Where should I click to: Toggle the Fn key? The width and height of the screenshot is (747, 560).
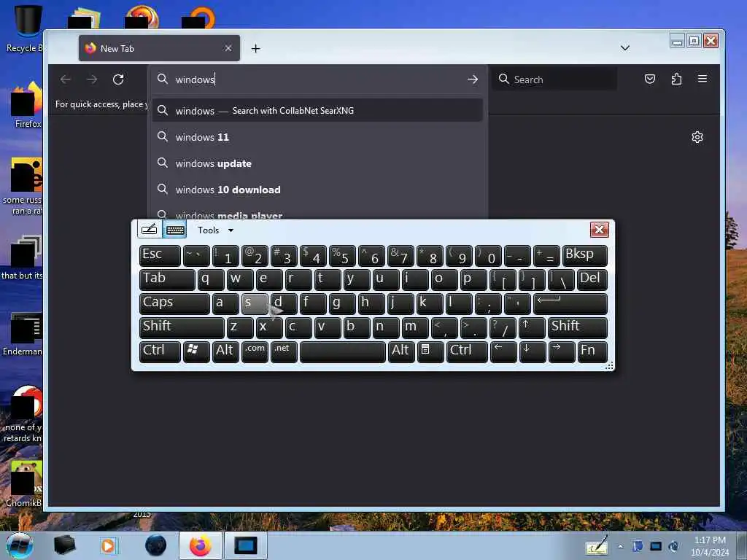[x=592, y=351]
